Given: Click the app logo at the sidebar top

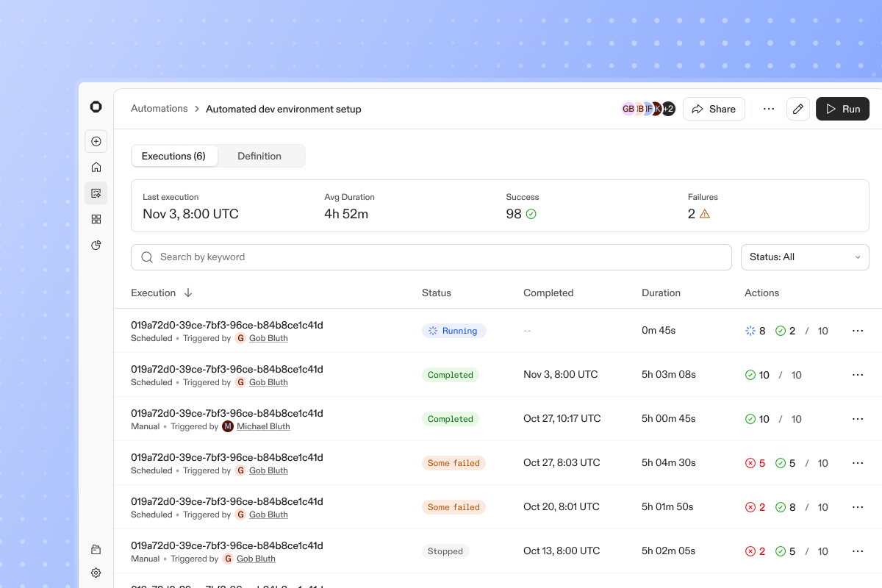Looking at the screenshot, I should pos(96,107).
